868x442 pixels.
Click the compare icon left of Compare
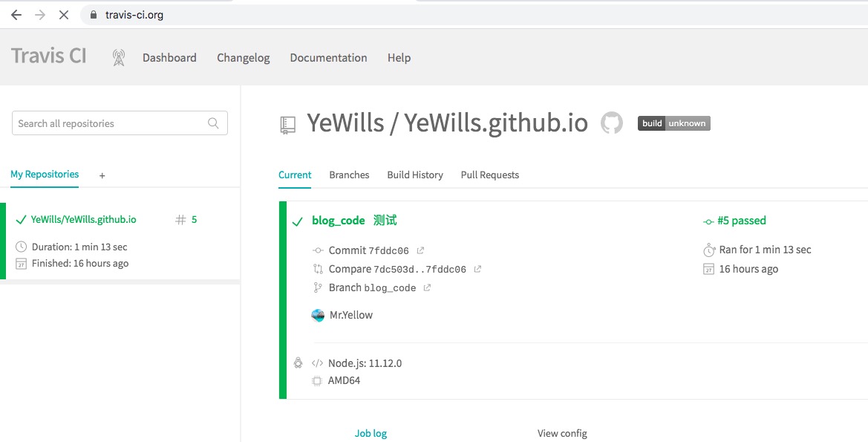pyautogui.click(x=318, y=269)
